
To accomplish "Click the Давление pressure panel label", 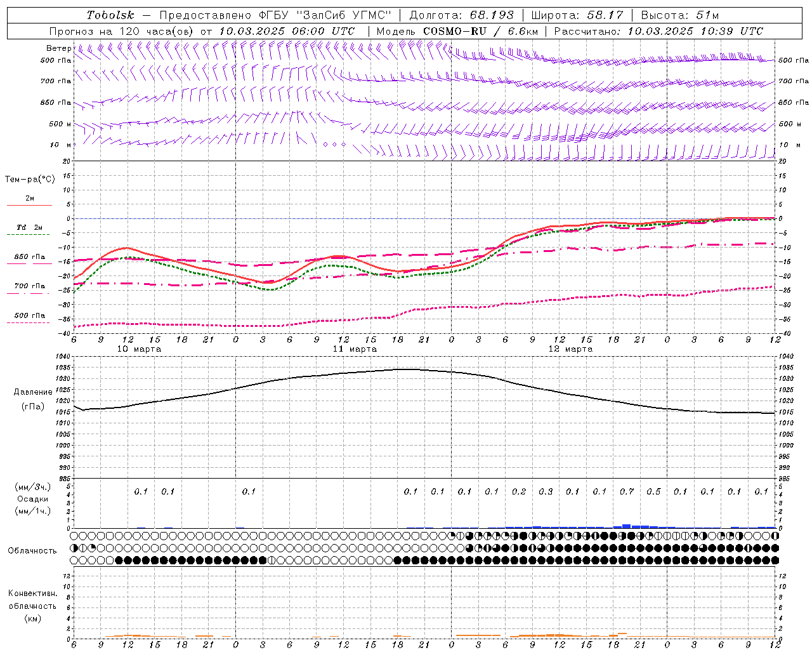I will (33, 392).
